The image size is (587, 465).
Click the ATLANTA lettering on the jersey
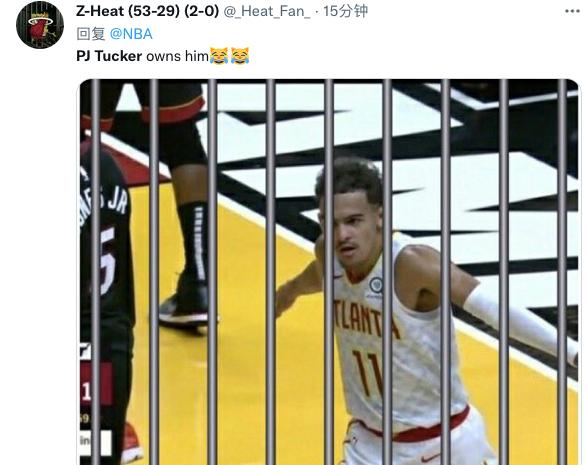[x=365, y=319]
